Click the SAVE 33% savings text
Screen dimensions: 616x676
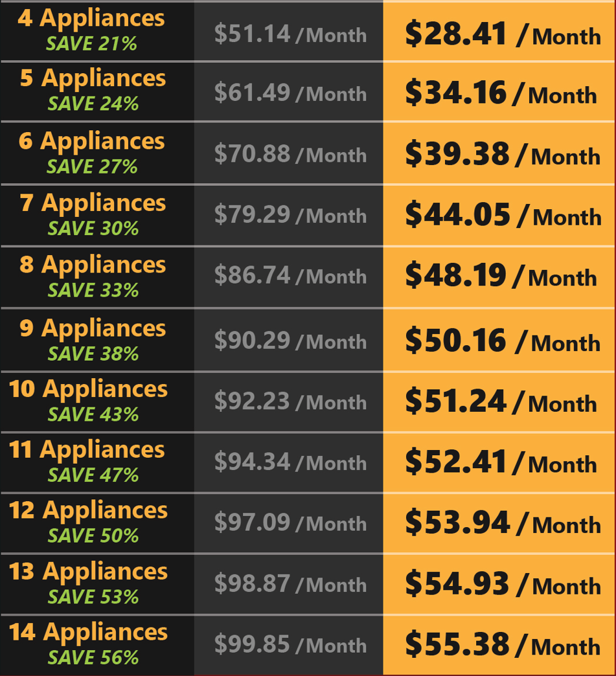[x=93, y=290]
